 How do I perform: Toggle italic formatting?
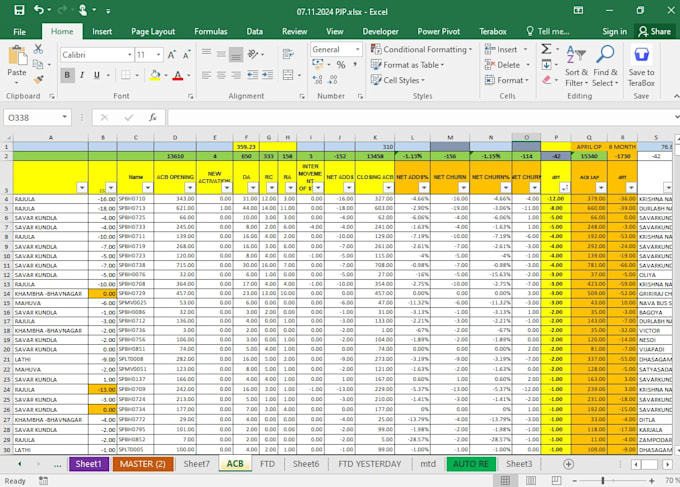click(82, 75)
